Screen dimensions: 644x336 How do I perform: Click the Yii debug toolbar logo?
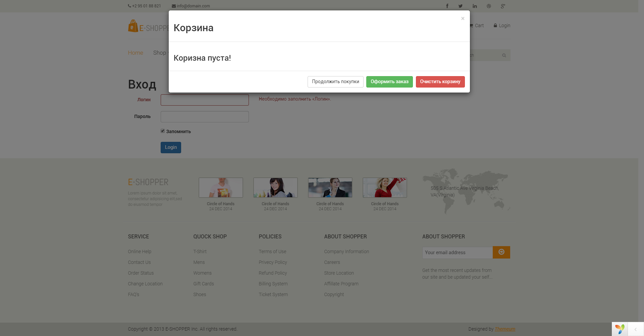point(620,329)
